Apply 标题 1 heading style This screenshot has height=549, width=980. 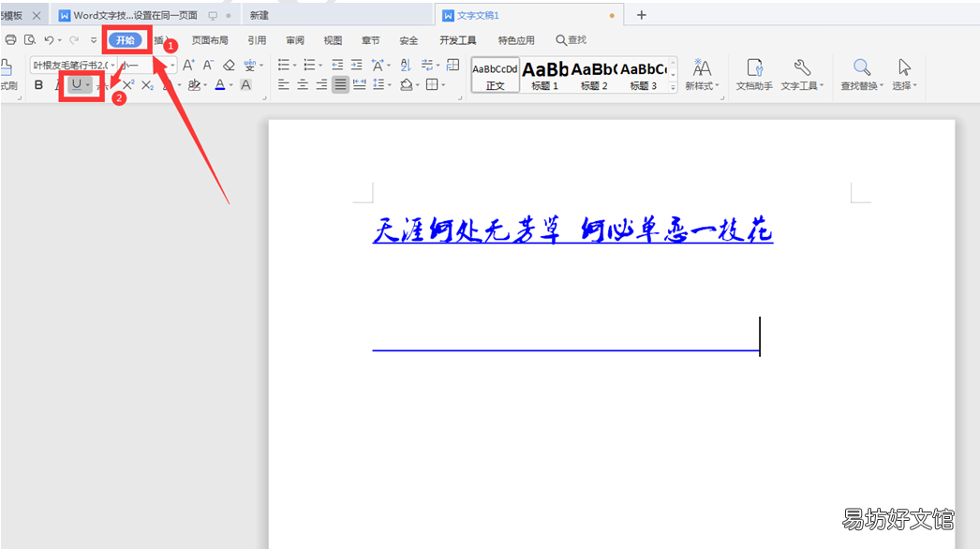(545, 76)
